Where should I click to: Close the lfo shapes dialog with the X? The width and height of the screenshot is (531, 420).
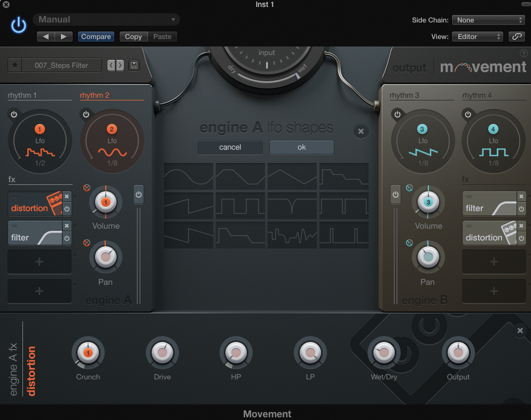point(361,131)
